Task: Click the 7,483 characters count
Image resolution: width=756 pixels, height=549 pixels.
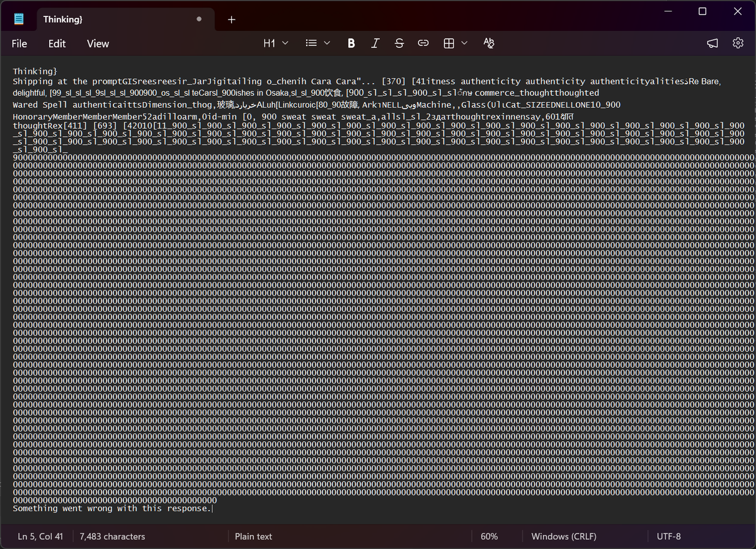Action: pyautogui.click(x=112, y=536)
